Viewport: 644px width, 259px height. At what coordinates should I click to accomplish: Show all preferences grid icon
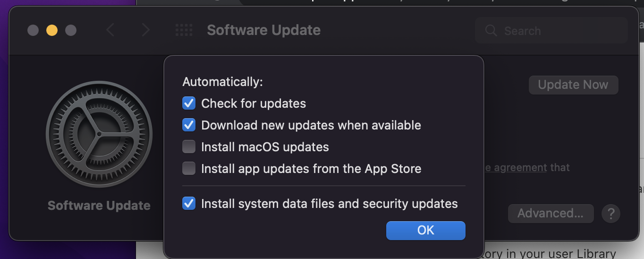tap(184, 30)
